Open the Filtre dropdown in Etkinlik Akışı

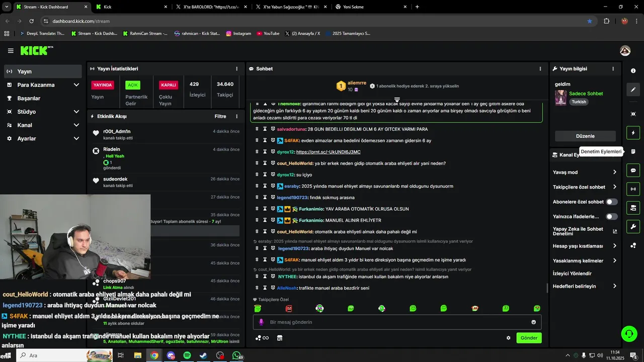click(220, 116)
